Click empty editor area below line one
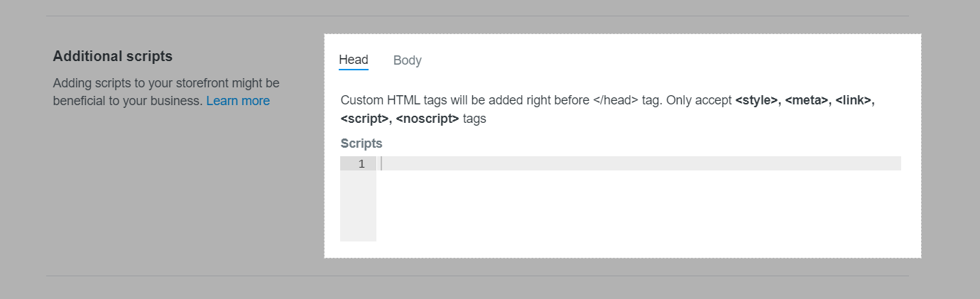Screen dimensions: 980x299 (638, 206)
